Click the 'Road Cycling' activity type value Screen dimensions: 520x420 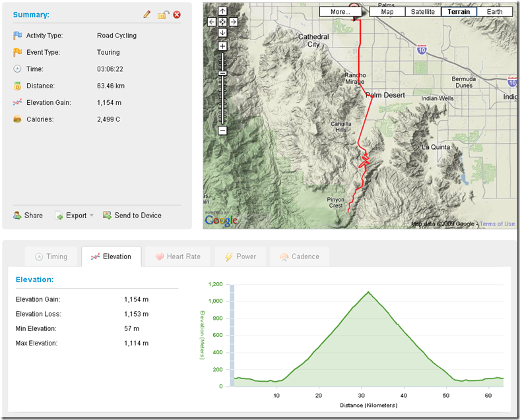point(117,36)
